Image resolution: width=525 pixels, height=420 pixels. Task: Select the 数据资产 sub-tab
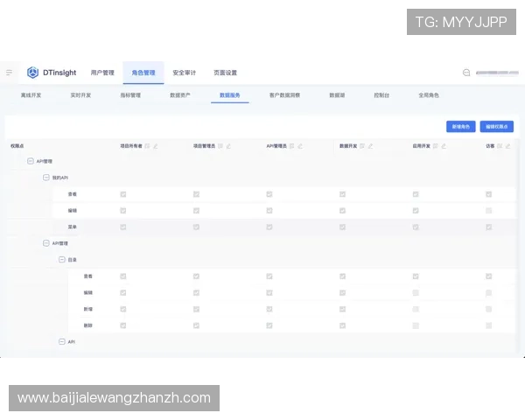tap(179, 94)
